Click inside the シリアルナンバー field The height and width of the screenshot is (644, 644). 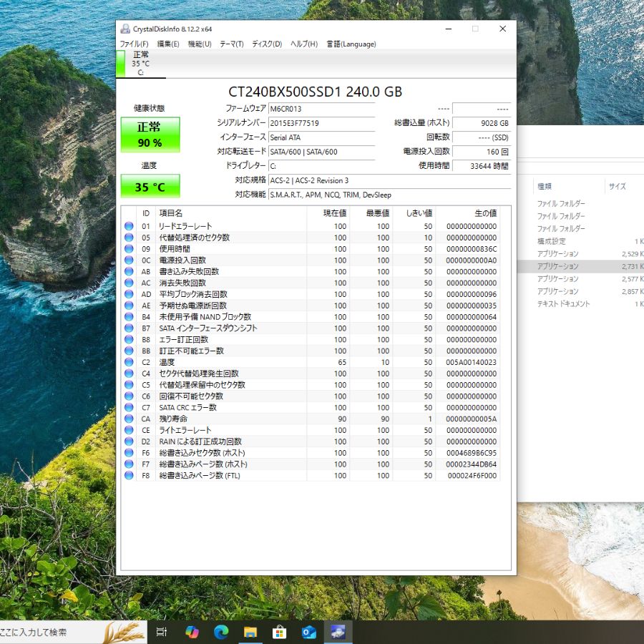click(322, 123)
